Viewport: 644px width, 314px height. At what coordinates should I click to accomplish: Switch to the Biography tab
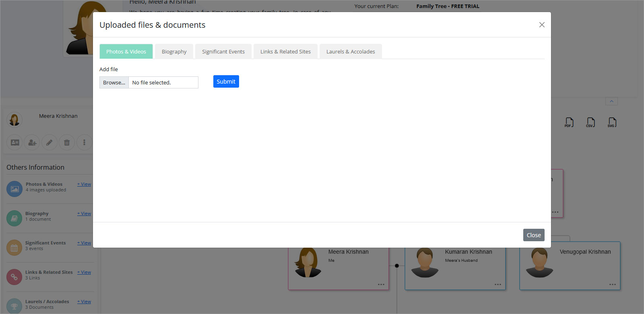[x=174, y=51]
